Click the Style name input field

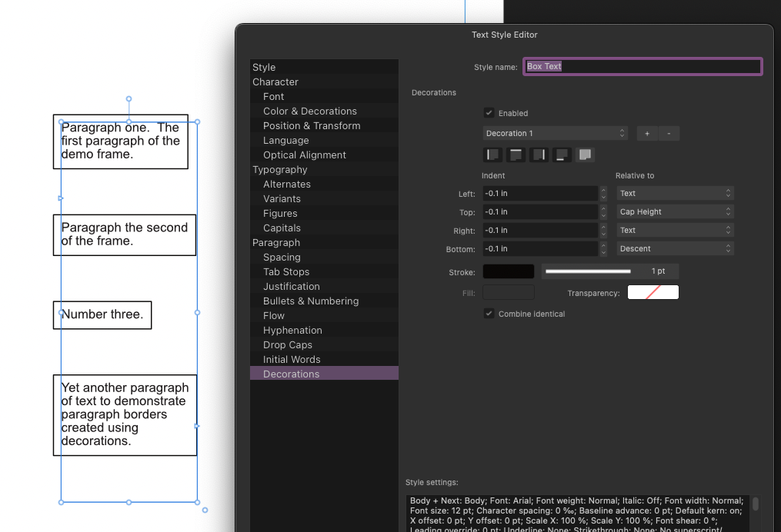click(642, 66)
